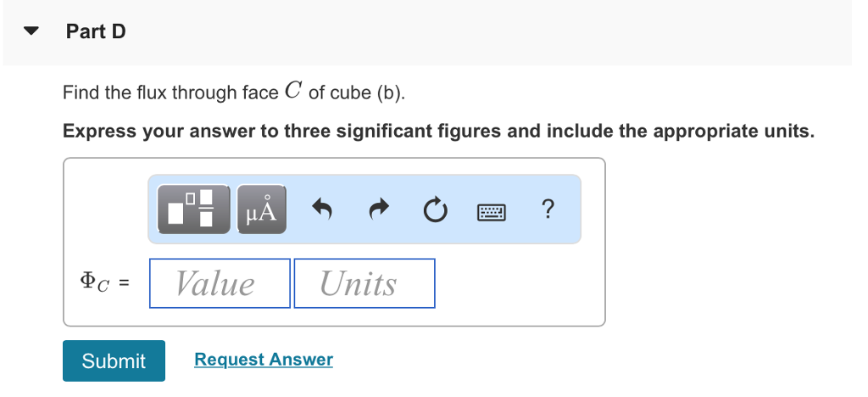
Task: Redo entry with right arrow
Action: click(x=379, y=210)
